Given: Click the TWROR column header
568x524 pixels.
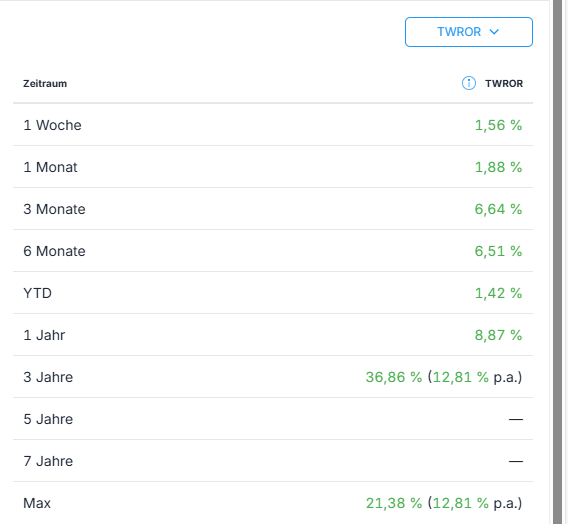Looking at the screenshot, I should click(x=504, y=84).
